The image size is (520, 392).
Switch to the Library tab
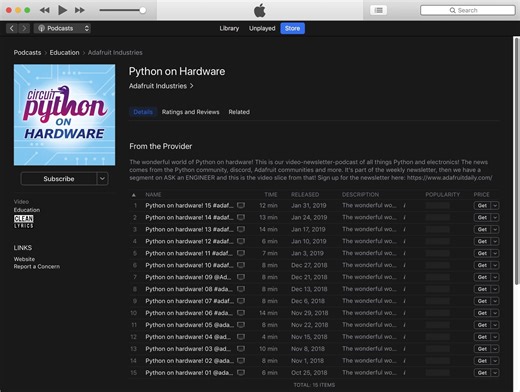(x=229, y=28)
